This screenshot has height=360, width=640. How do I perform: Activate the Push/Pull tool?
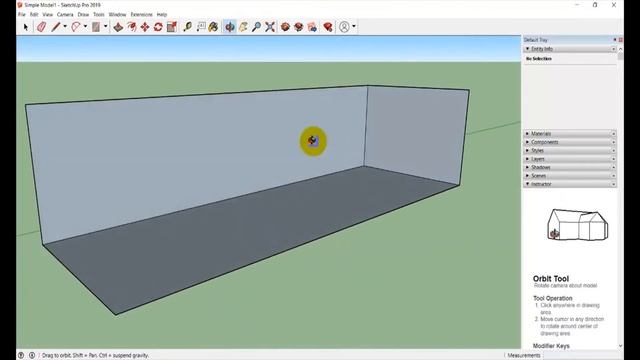pos(118,27)
